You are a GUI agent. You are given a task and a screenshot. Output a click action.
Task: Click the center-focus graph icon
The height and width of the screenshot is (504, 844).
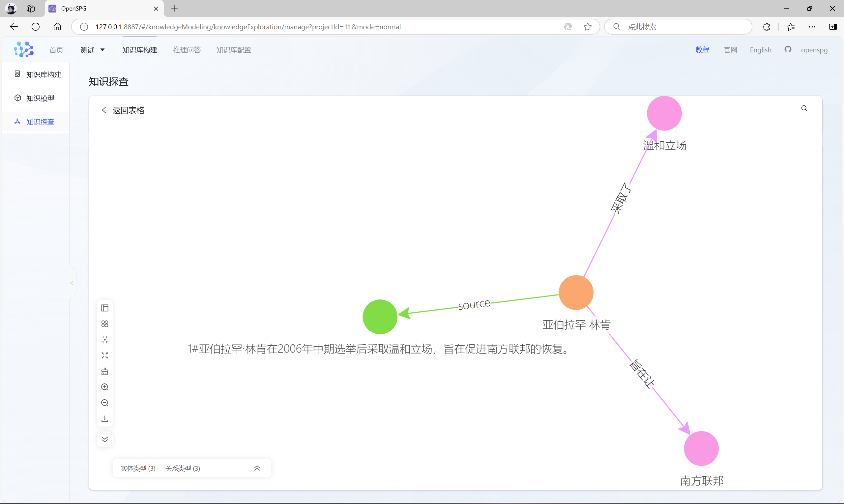105,340
